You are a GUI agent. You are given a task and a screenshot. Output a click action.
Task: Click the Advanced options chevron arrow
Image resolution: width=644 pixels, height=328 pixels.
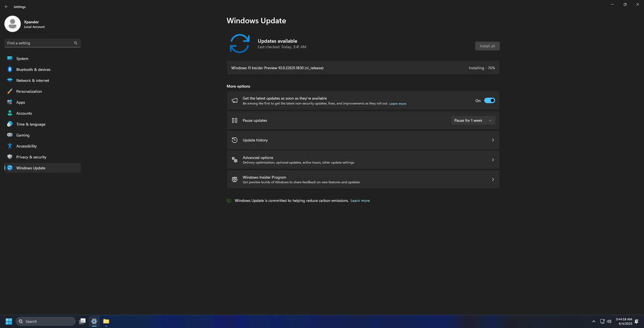pyautogui.click(x=493, y=160)
